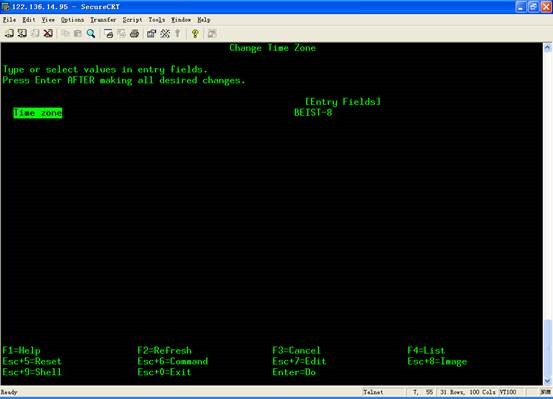Click the Esc+0=Exit key hint
This screenshot has width=553, height=399.
tap(164, 372)
